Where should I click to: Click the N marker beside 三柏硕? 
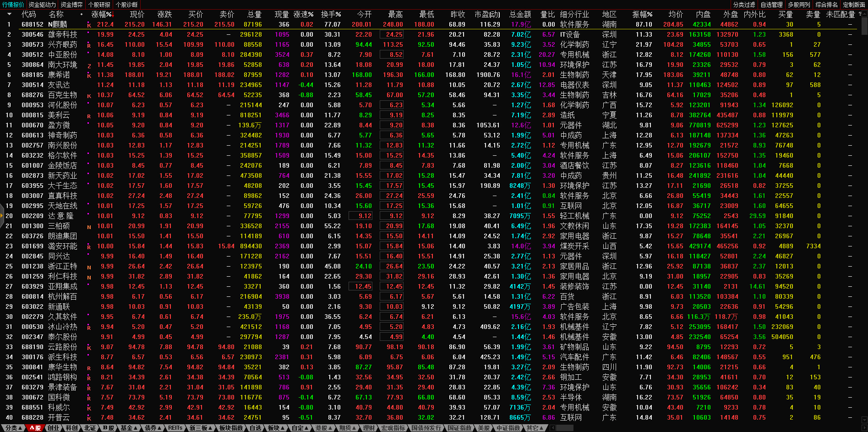89,227
